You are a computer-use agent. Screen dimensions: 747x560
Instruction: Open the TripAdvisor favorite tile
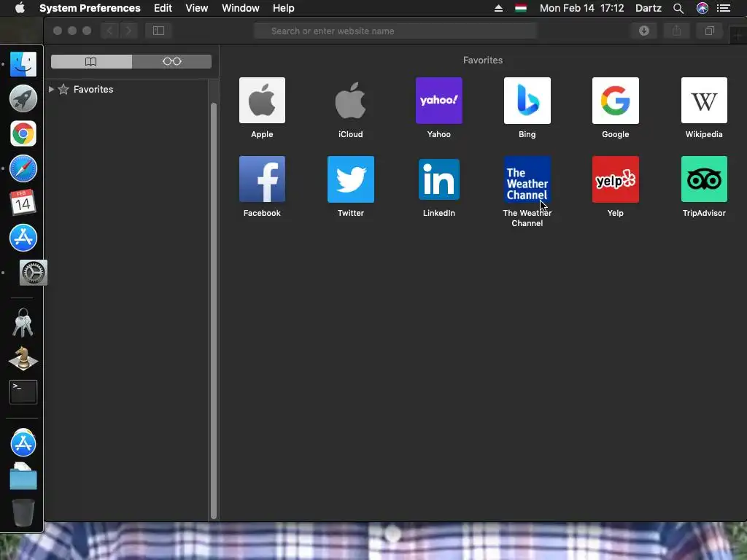coord(704,179)
